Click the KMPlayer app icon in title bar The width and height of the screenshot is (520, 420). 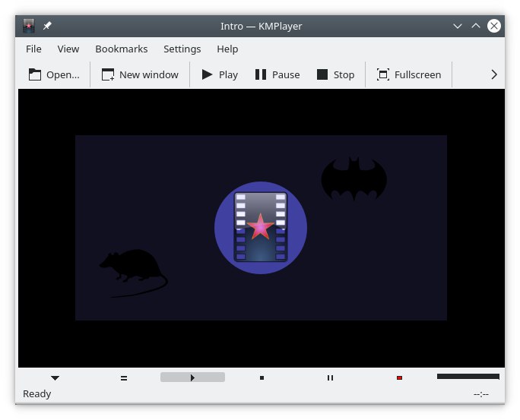point(29,26)
